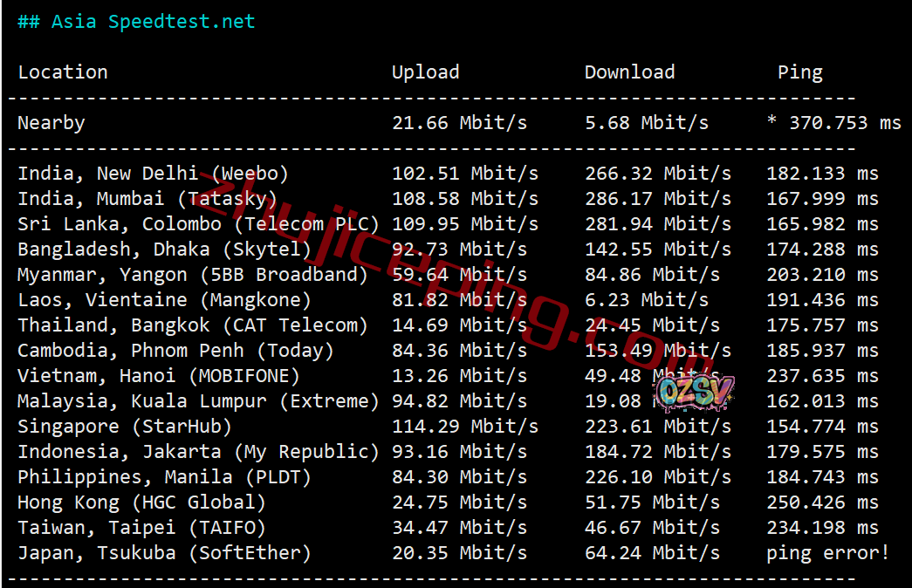
Task: Click the Bangladesh, Dhaka (Skytel) entry
Action: click(164, 250)
